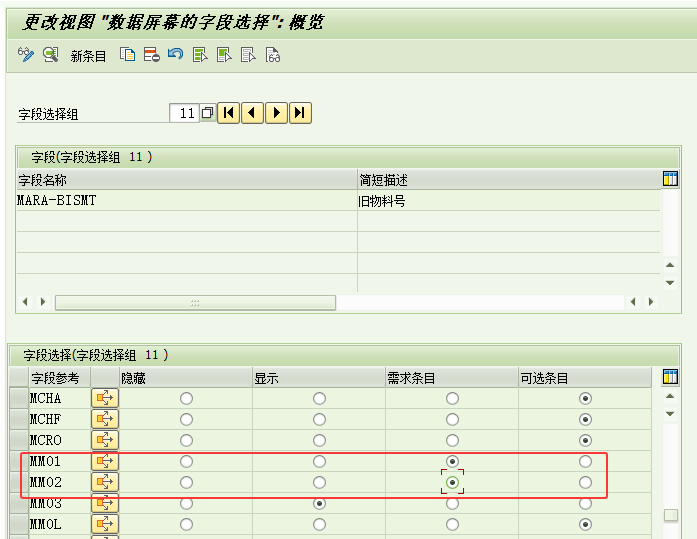Open table settings icon for upper field table
Screen dimensions: 697x539
(x=671, y=179)
